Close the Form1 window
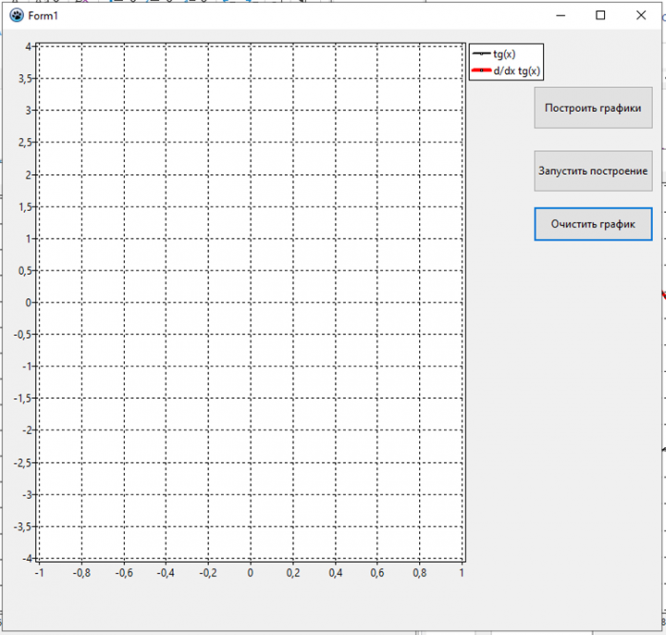The image size is (666, 635). [x=641, y=16]
